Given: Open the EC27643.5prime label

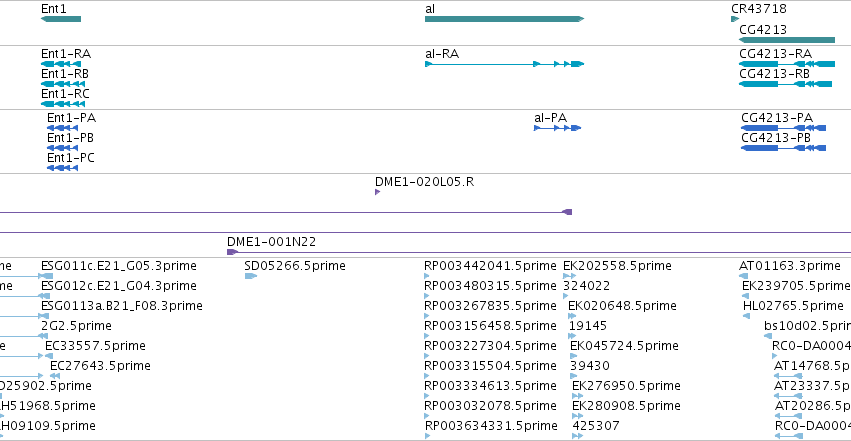Looking at the screenshot, I should (x=100, y=366).
